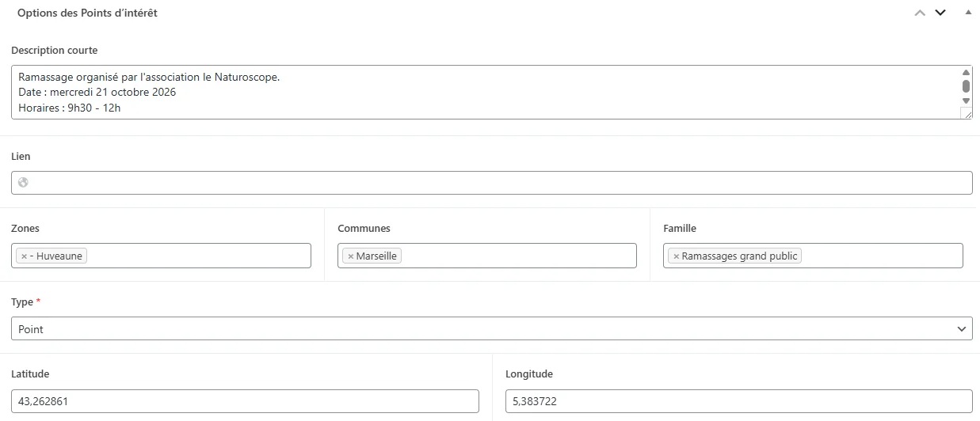
Task: Click the Famille label
Action: click(x=680, y=229)
